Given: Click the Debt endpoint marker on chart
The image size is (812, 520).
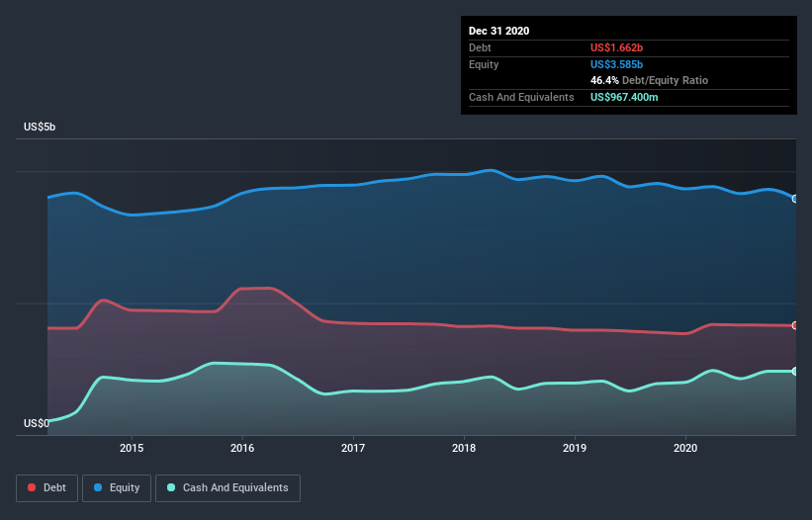Looking at the screenshot, I should (795, 325).
